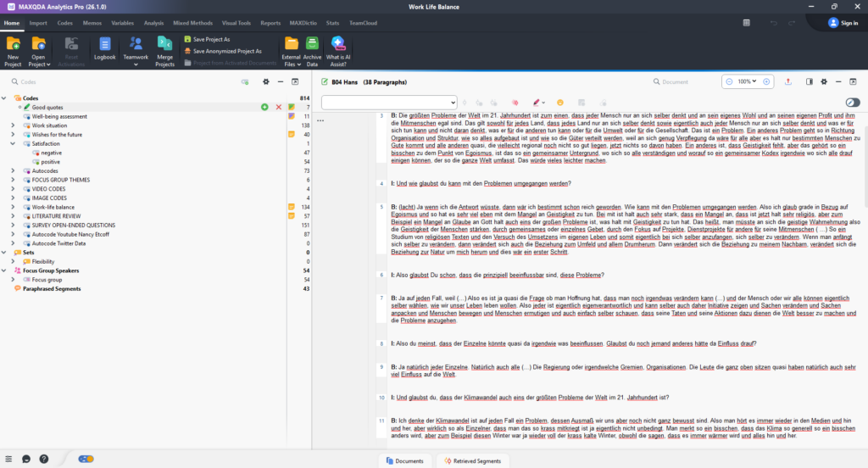Zoom in with plus magnifier button
Screen dimensions: 868x468
[x=766, y=81]
